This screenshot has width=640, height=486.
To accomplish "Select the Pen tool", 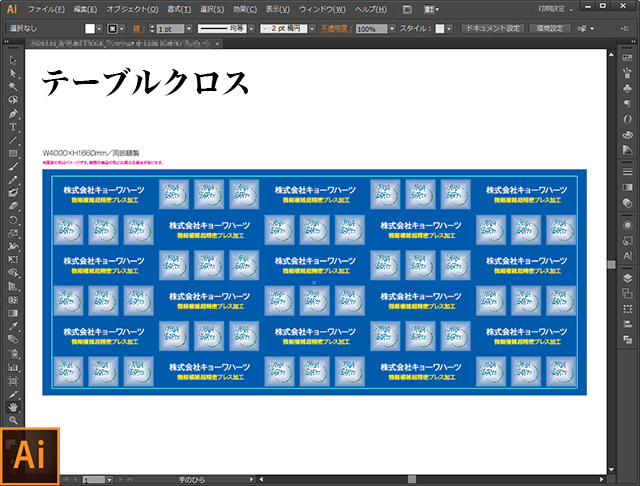I will [13, 113].
